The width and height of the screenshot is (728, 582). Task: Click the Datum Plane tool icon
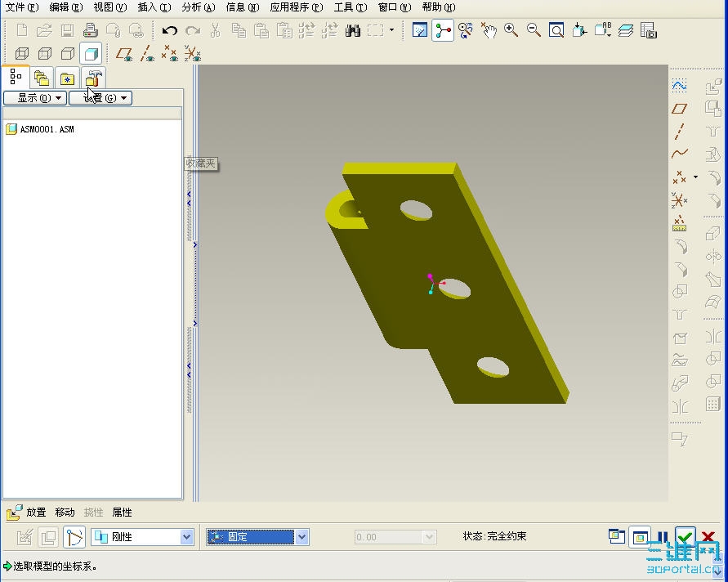[679, 109]
